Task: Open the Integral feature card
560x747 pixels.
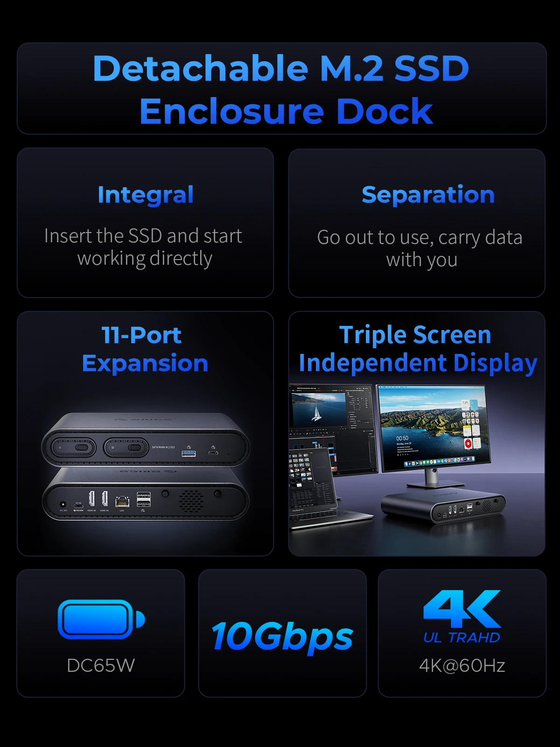Action: [x=145, y=223]
